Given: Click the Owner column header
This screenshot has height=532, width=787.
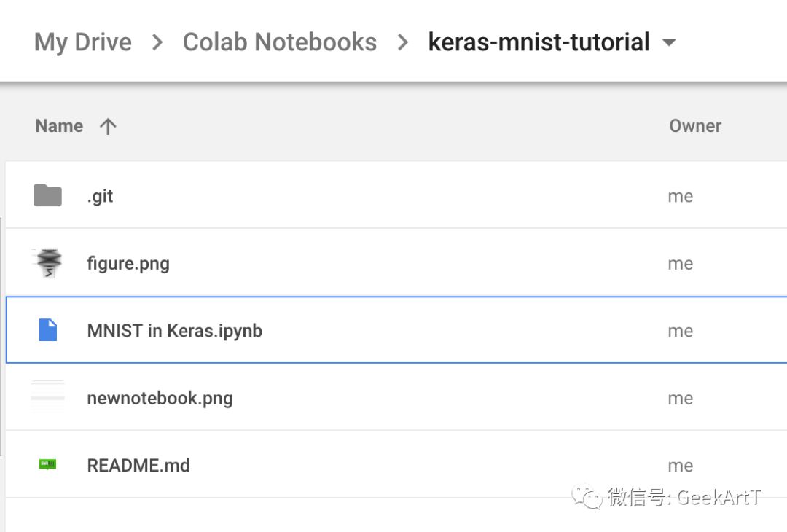Looking at the screenshot, I should [x=695, y=126].
